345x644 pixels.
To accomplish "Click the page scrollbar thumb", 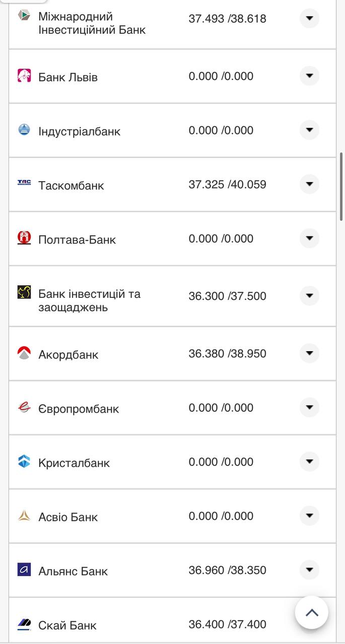I will pyautogui.click(x=341, y=186).
